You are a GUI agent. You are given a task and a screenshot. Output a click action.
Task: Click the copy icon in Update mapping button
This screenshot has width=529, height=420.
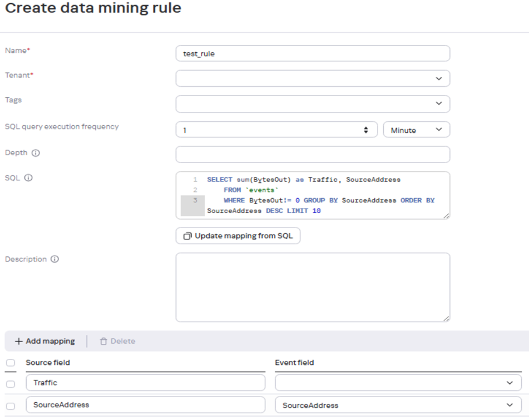(187, 236)
